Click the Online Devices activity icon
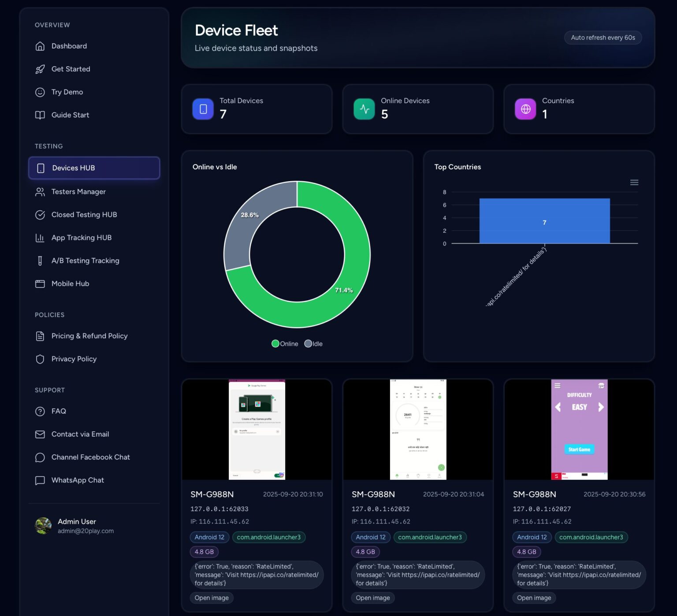The width and height of the screenshot is (677, 616). (364, 109)
